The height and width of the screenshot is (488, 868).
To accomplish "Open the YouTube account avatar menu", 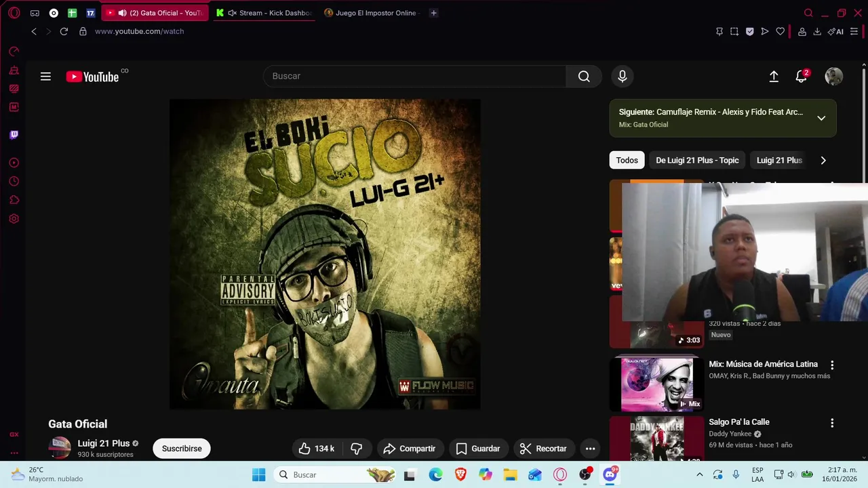I will coord(834,77).
